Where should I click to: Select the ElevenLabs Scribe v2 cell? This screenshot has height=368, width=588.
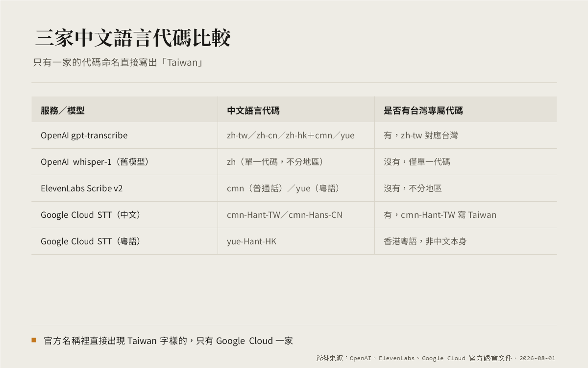[x=124, y=188]
